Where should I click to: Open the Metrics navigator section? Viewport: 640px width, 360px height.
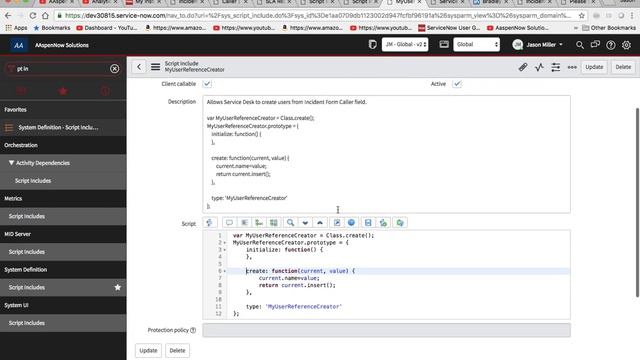click(x=63, y=198)
